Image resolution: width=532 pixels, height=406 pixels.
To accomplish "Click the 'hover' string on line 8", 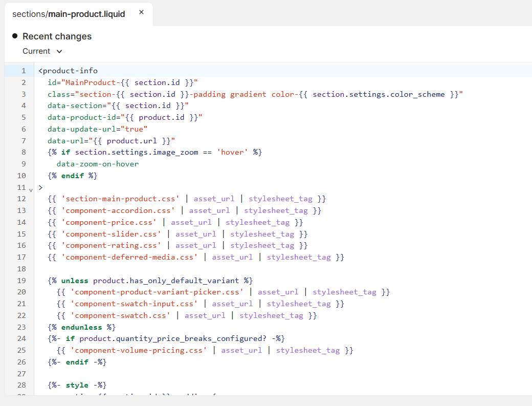I will coord(232,152).
